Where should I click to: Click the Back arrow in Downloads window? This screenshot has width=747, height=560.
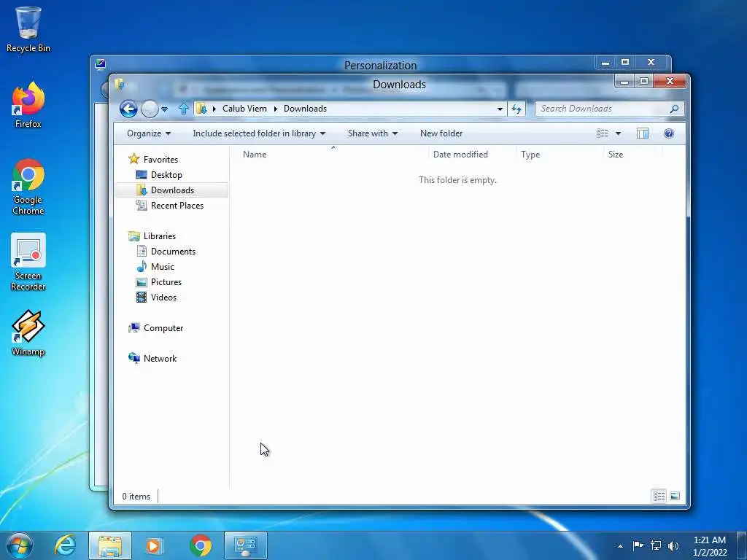click(x=128, y=109)
